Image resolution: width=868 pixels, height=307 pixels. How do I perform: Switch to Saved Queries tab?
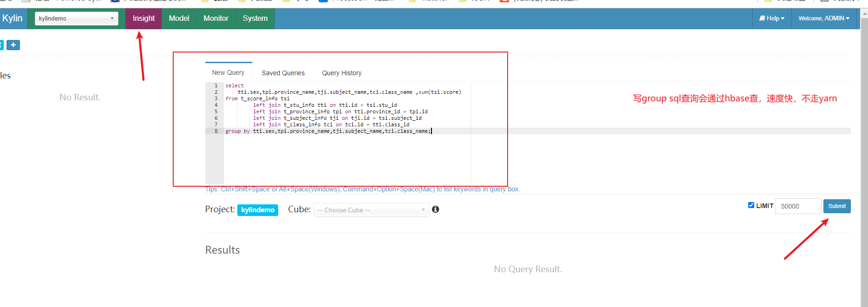(283, 73)
